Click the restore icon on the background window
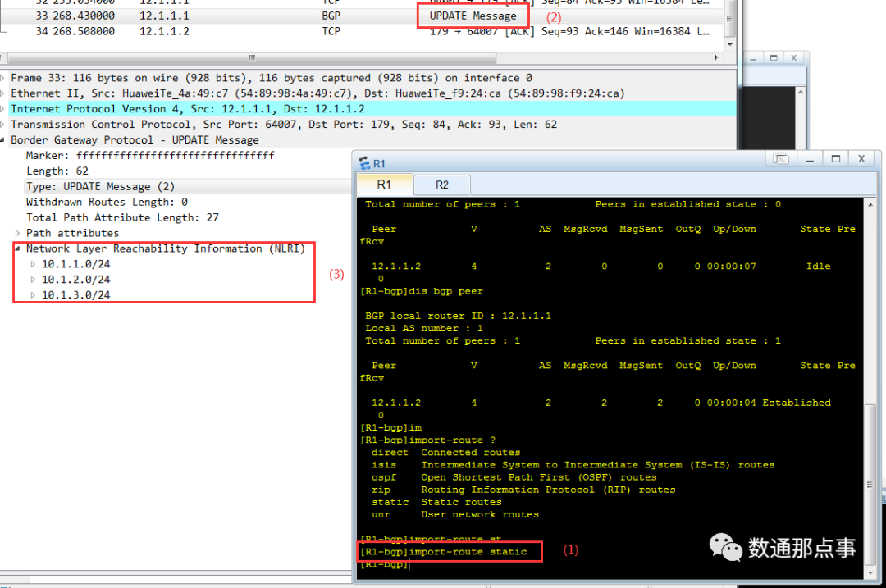886x588 pixels. coord(772,57)
